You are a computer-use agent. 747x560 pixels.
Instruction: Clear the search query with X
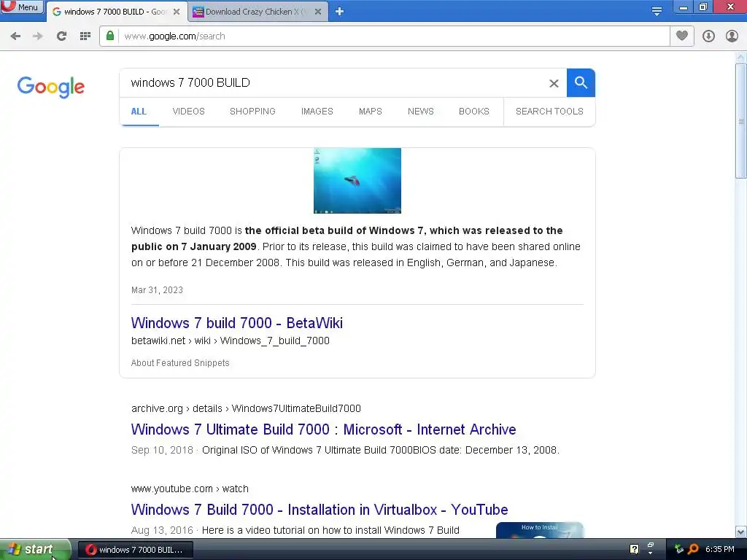pyautogui.click(x=554, y=83)
